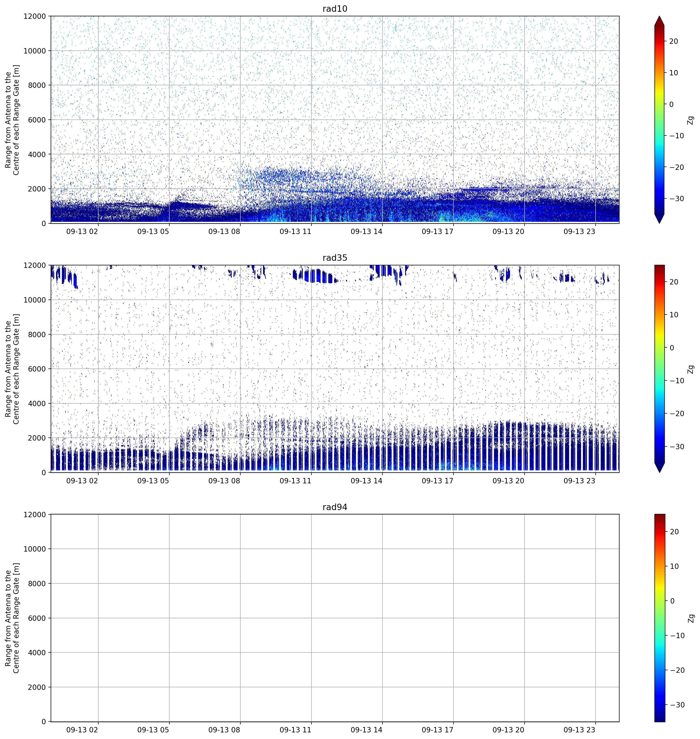The width and height of the screenshot is (700, 739).
Task: Click the 09-13 20 tick under rad35
Action: pos(509,481)
